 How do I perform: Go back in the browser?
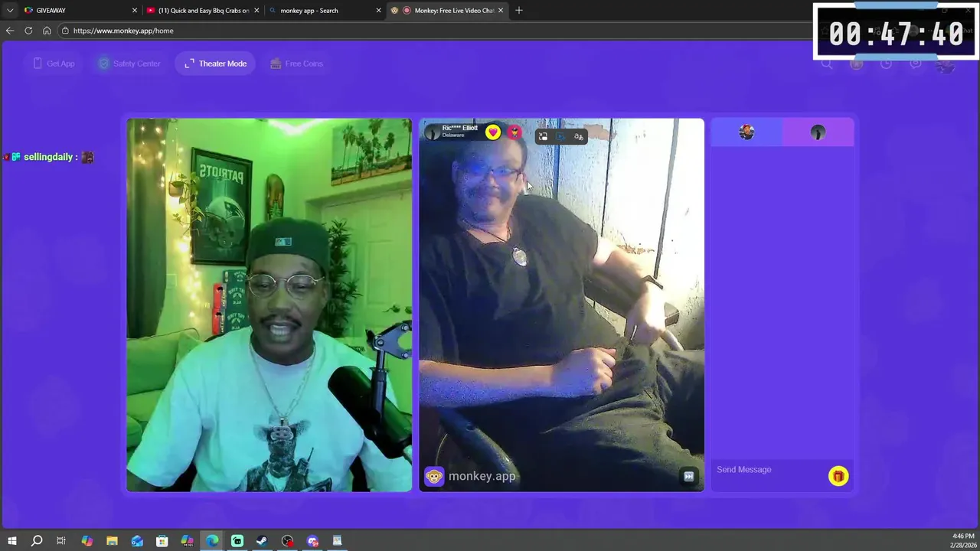click(9, 31)
